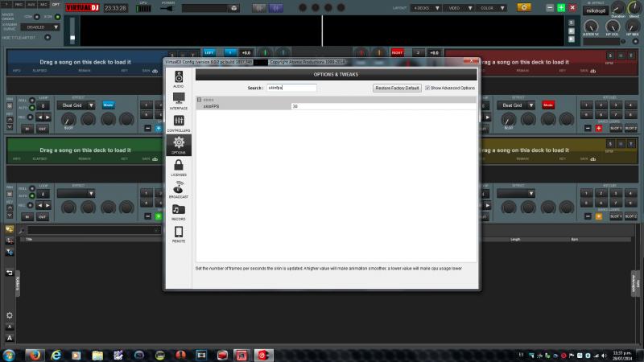
Task: Click the filter folder browser icon
Action: tap(9, 252)
